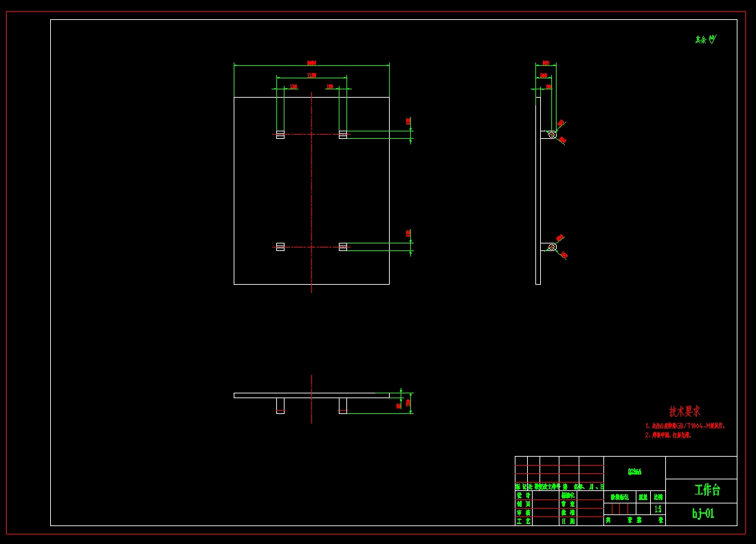Select the GB/T1804-M tolerance note line
This screenshot has height=544, width=756.
tap(685, 426)
